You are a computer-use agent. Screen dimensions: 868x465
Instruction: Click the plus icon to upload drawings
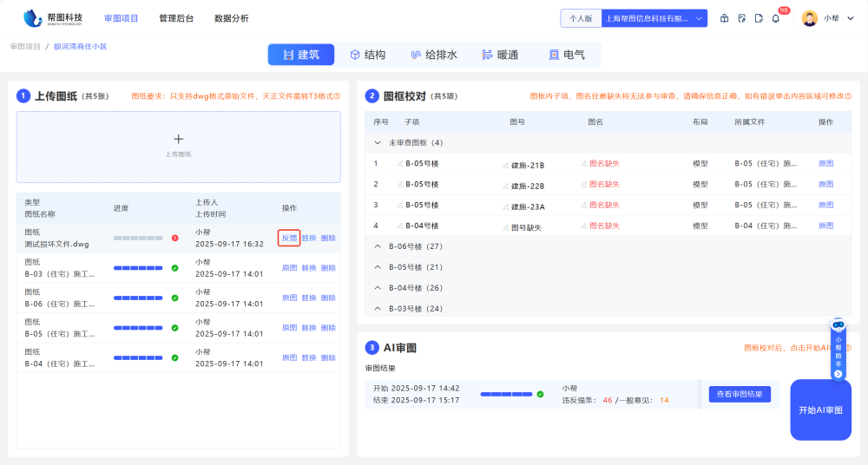point(179,139)
